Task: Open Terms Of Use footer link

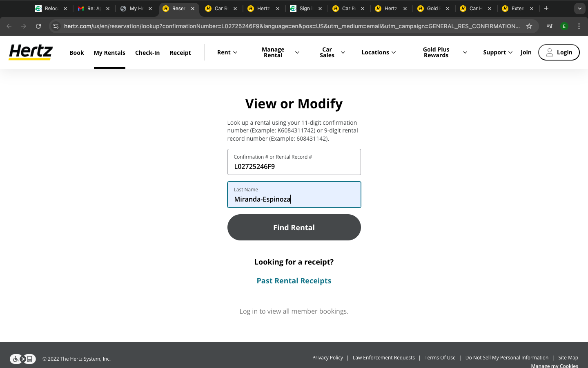Action: pos(440,358)
